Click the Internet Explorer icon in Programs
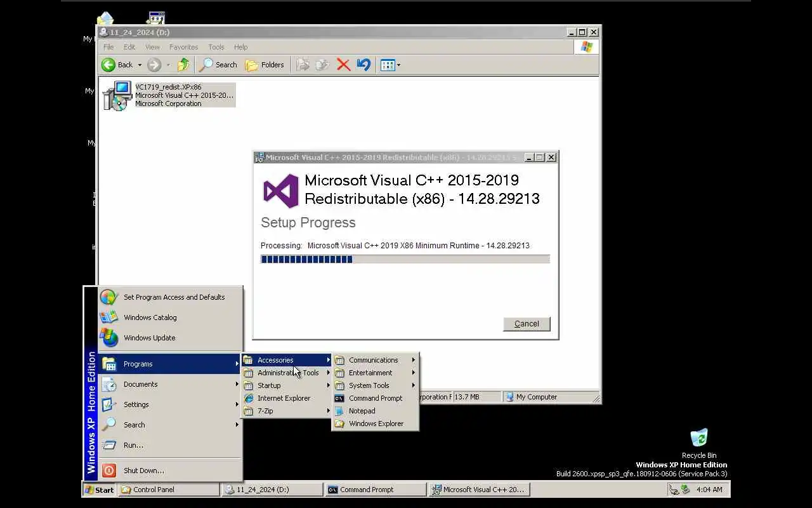 248,398
